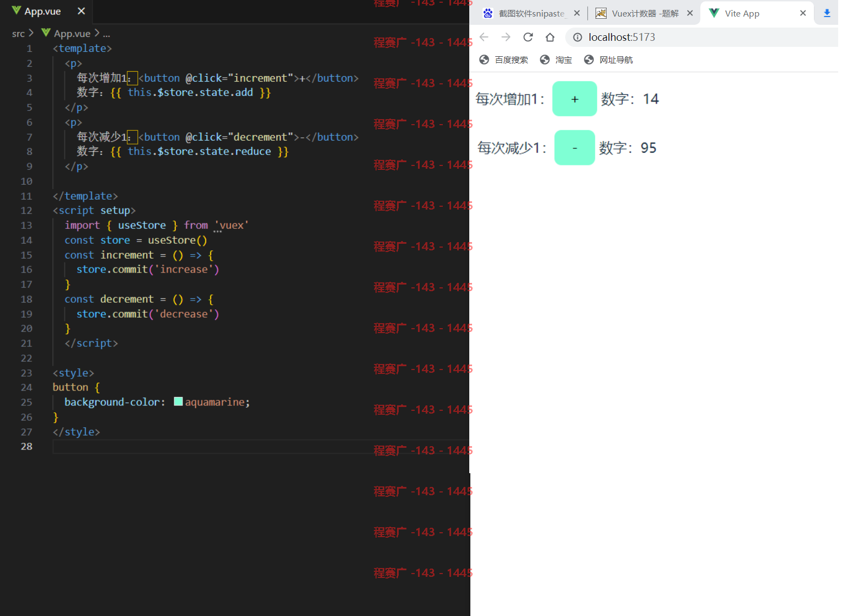Click the 数字: 95 text on the page
The height and width of the screenshot is (616, 847).
point(628,148)
